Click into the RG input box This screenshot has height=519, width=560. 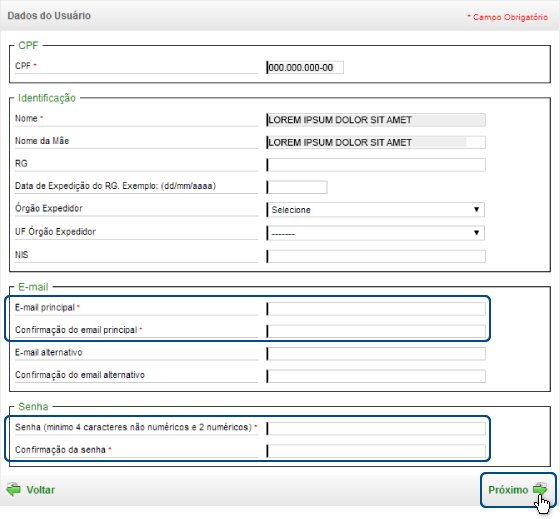[x=376, y=165]
